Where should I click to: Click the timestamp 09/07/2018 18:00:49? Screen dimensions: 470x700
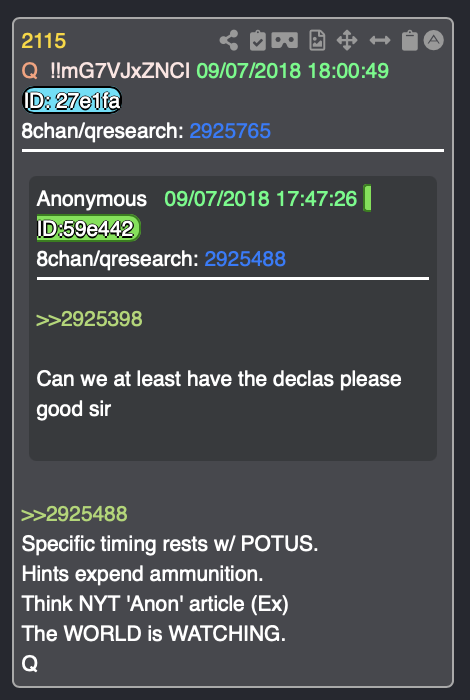point(293,71)
